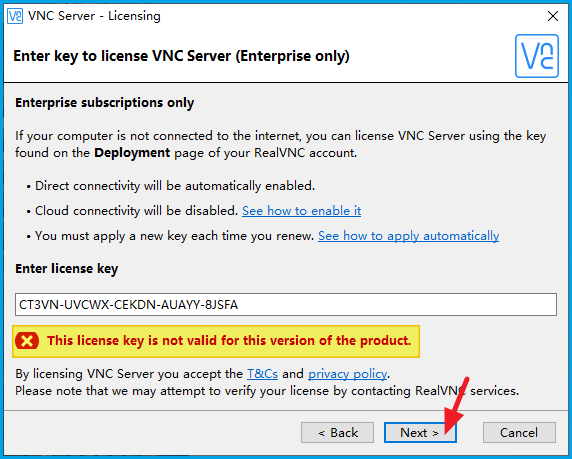572x459 pixels.
Task: Open the 'See how to enable it' link
Action: pos(301,211)
